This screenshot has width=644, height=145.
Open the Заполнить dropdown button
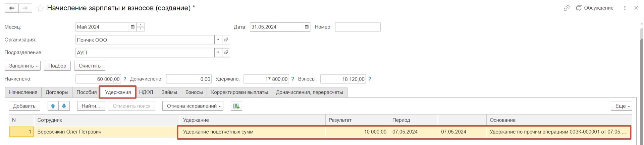click(22, 66)
